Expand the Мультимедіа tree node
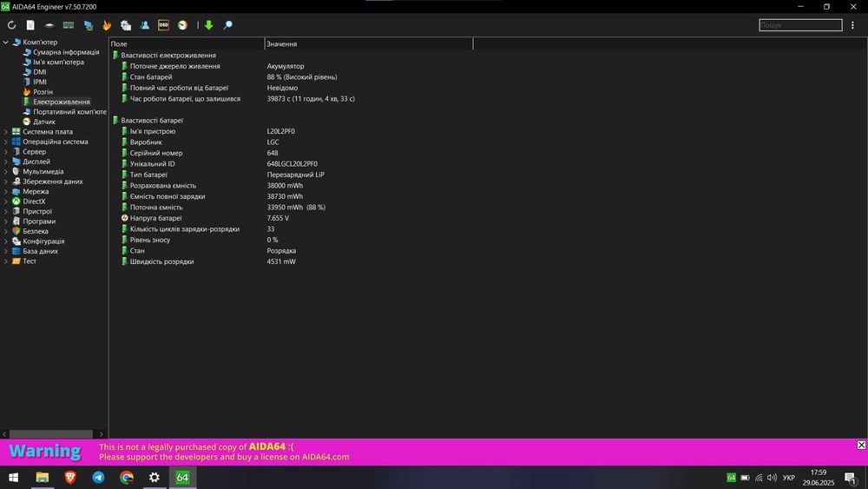The width and height of the screenshot is (868, 489). pyautogui.click(x=5, y=172)
